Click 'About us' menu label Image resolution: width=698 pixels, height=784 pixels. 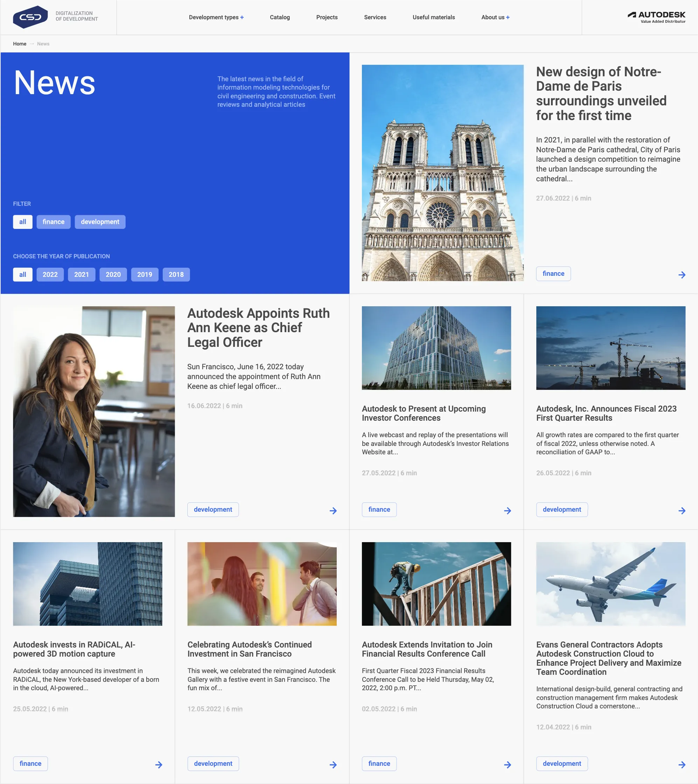click(x=493, y=17)
